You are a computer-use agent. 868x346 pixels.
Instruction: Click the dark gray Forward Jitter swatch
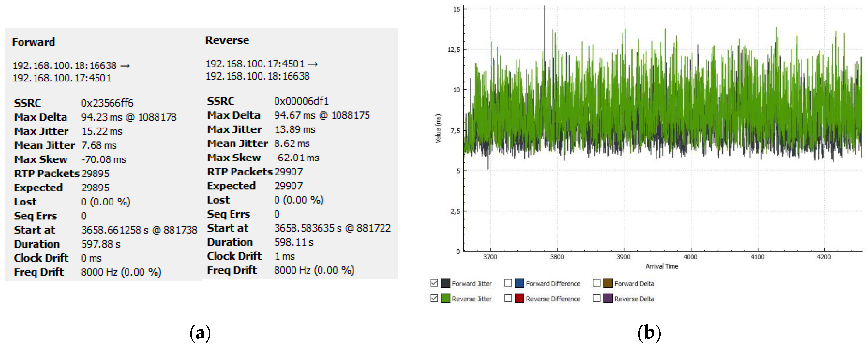pos(445,283)
